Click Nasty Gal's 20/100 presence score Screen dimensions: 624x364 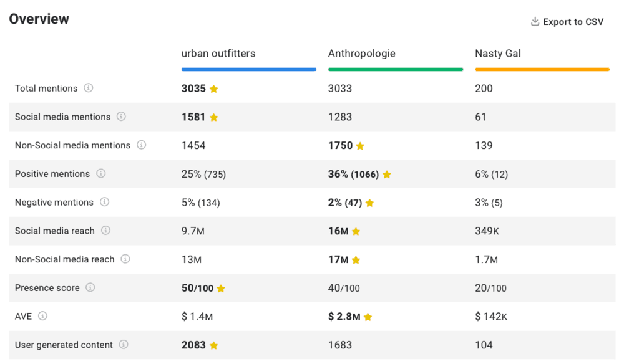[490, 289]
